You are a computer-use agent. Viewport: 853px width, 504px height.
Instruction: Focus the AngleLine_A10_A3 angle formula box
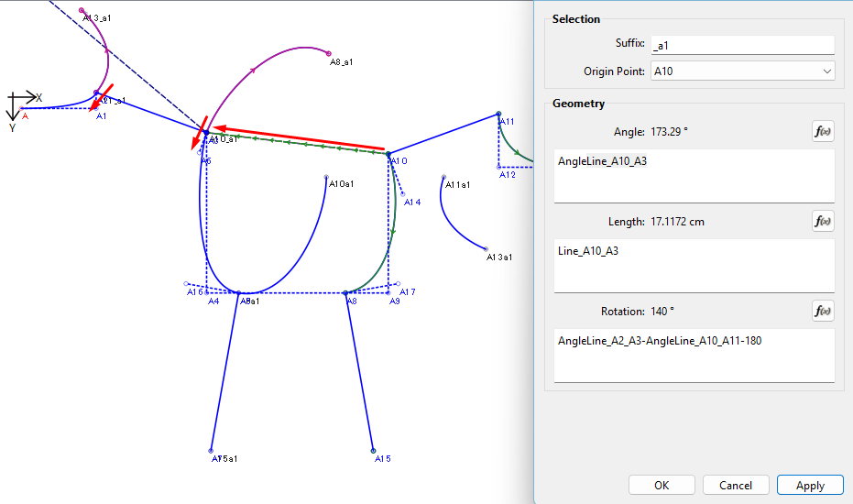[694, 175]
